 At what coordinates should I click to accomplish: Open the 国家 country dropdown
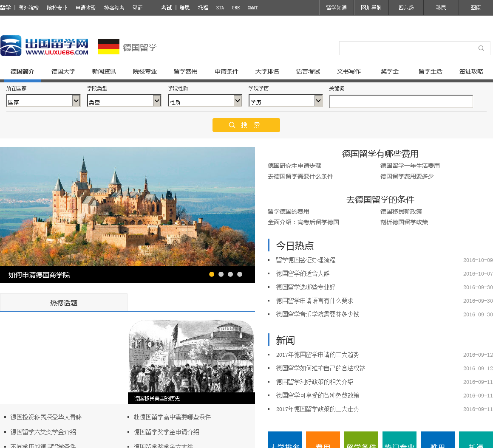pyautogui.click(x=43, y=101)
